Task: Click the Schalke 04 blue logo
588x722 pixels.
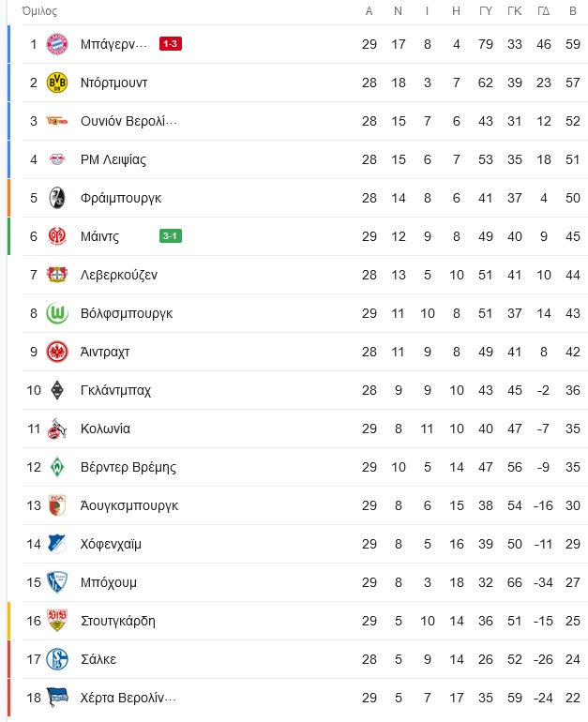Action: [57, 659]
